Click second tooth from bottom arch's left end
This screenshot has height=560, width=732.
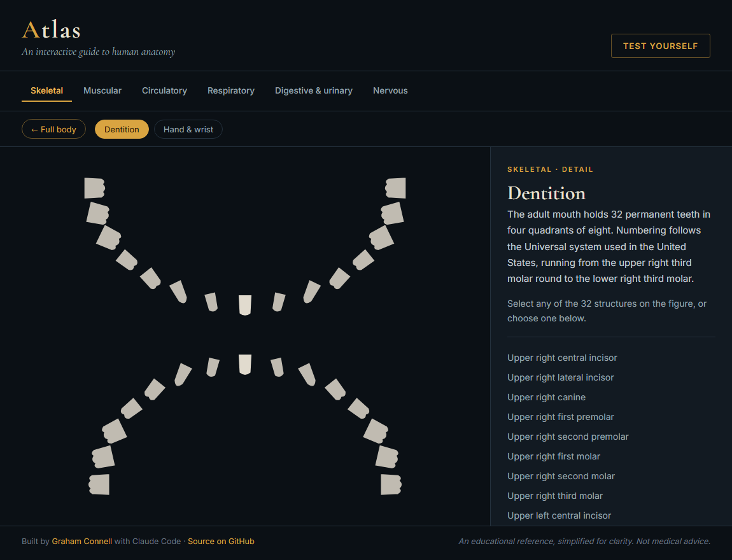(104, 457)
